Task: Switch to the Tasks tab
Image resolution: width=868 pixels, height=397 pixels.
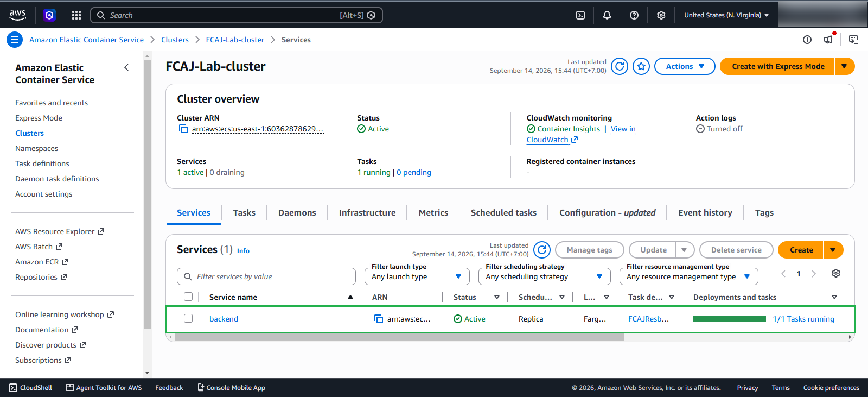Action: click(x=244, y=213)
